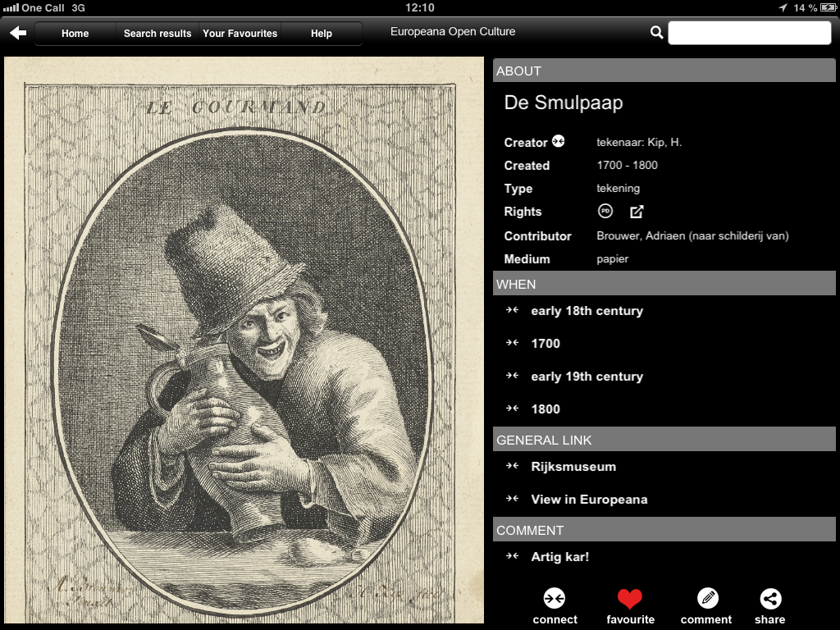Open the external rights link icon
The width and height of the screenshot is (840, 630).
pos(637,212)
